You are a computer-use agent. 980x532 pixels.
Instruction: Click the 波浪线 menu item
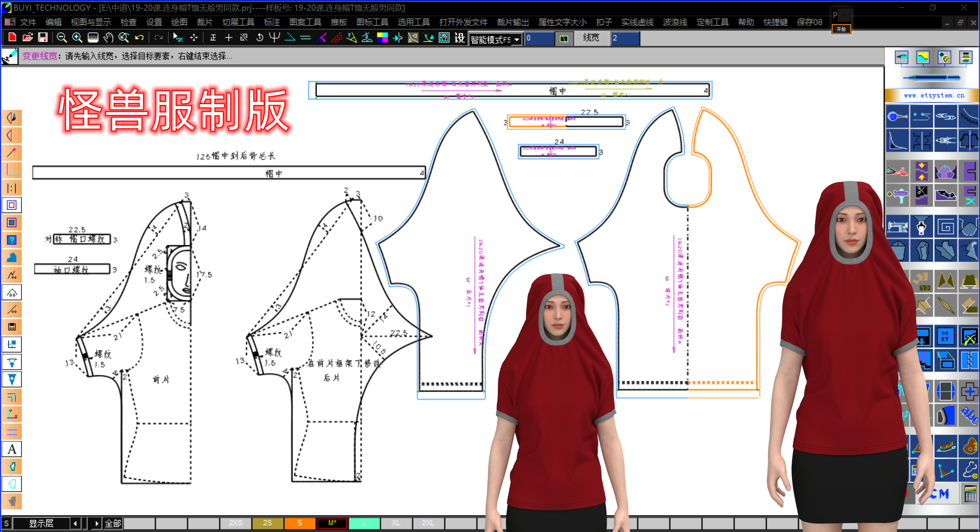(675, 22)
